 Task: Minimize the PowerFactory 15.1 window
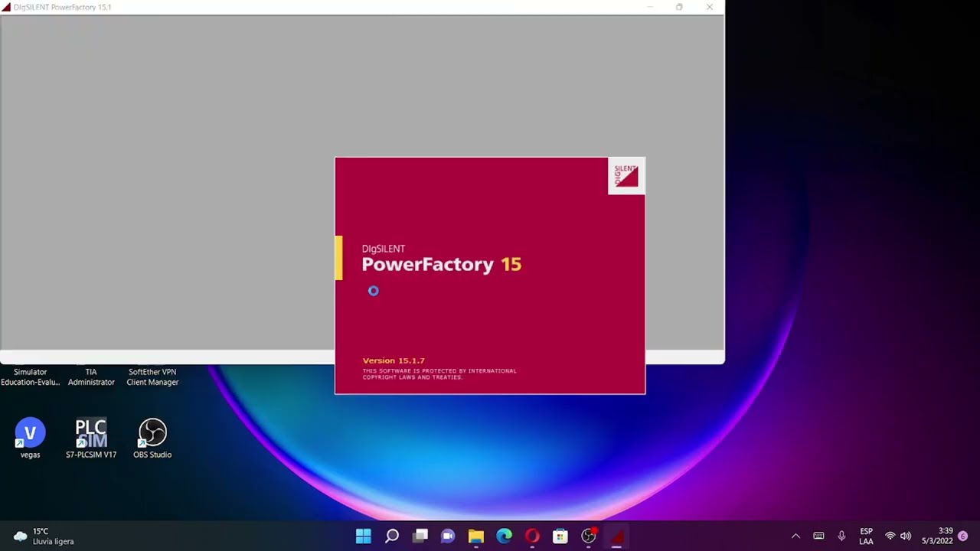(650, 7)
